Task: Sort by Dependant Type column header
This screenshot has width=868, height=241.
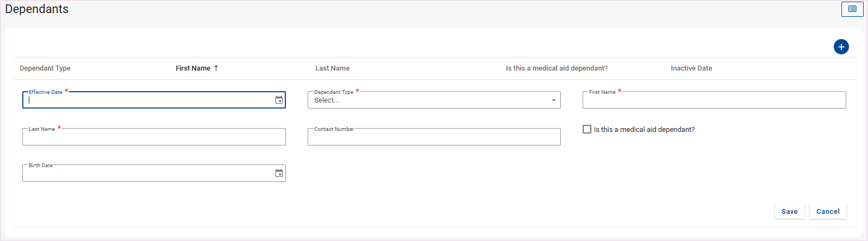Action: 45,68
